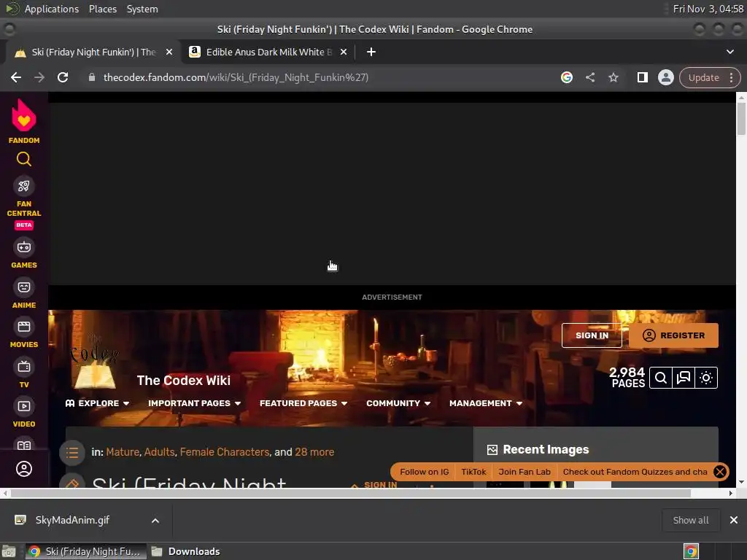Image resolution: width=747 pixels, height=560 pixels.
Task: Close the Amazon Edible Anus tab
Action: click(344, 52)
